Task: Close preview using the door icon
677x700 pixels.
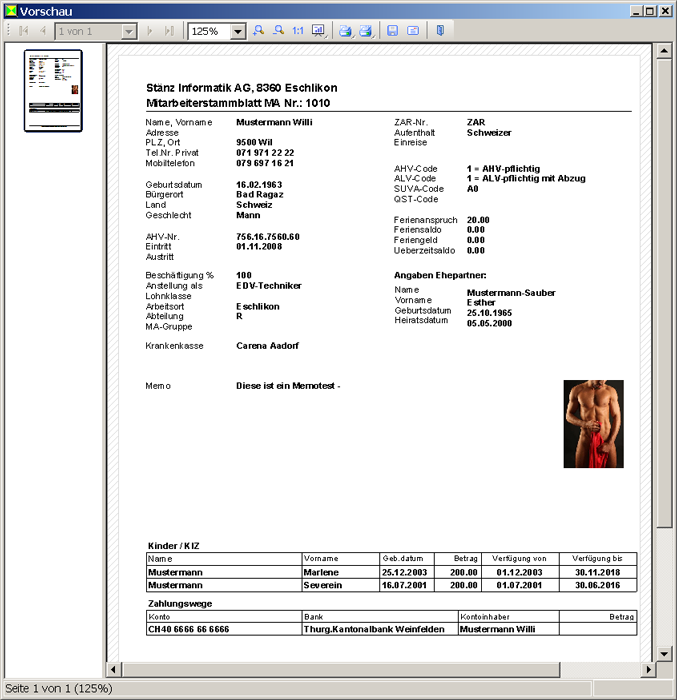Action: [440, 31]
